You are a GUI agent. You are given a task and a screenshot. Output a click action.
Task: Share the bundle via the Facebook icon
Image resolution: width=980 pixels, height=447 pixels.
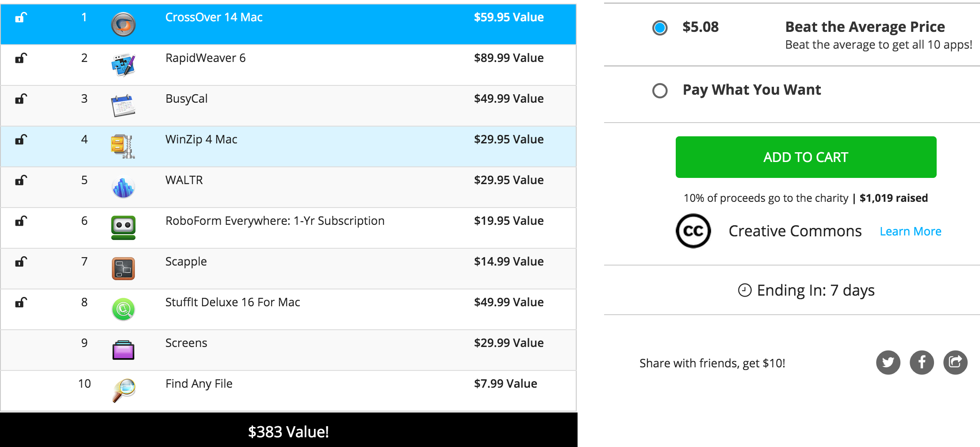(x=922, y=362)
